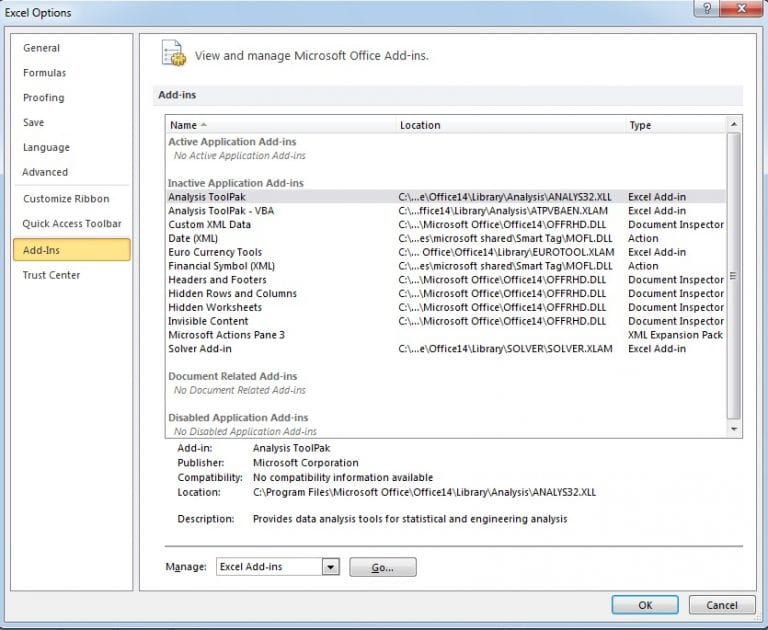Select Analysis ToolPak - VBA entry
The image size is (768, 630).
(220, 211)
